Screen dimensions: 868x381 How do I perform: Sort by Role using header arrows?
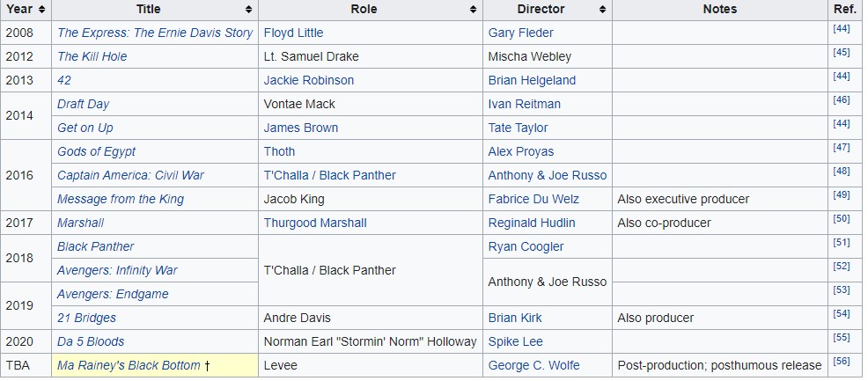(474, 10)
